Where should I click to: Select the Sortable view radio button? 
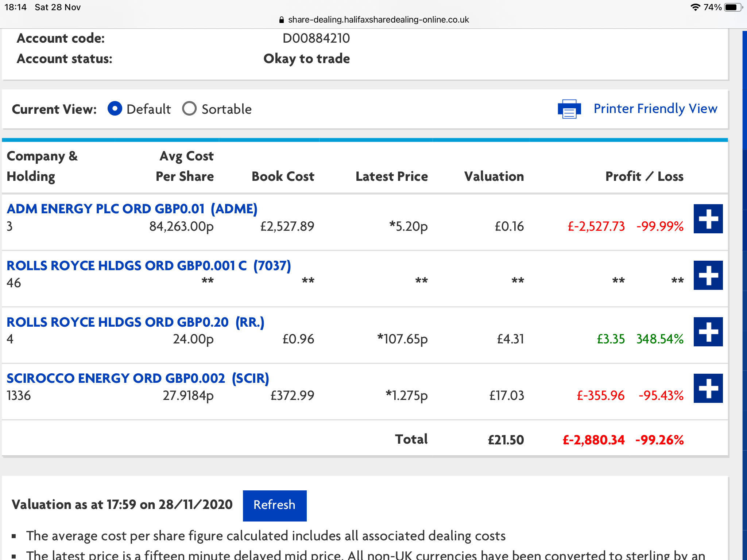coord(189,109)
